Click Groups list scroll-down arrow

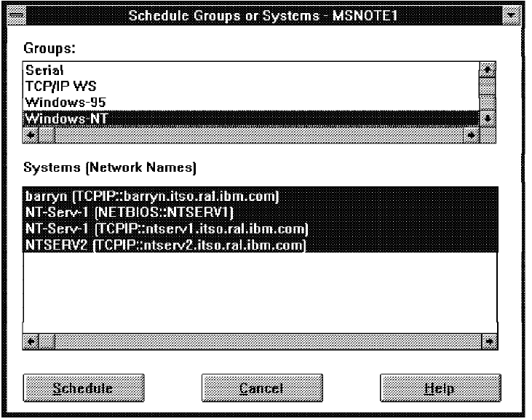click(488, 119)
